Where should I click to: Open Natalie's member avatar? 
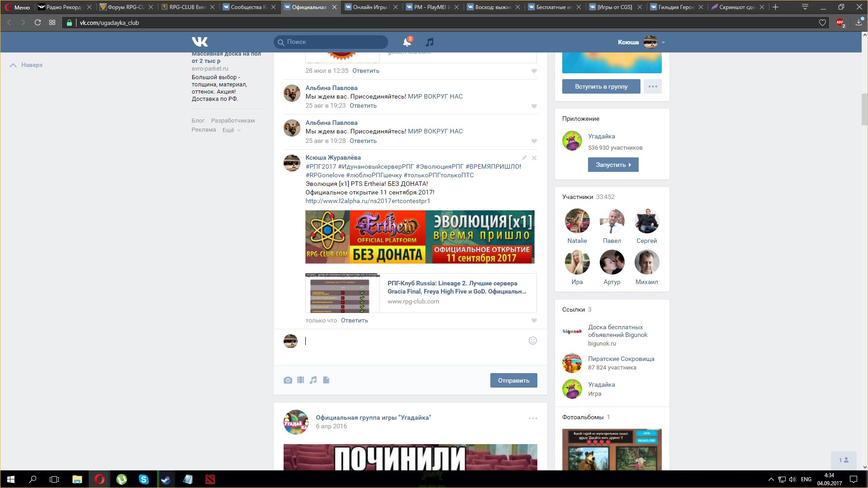pyautogui.click(x=577, y=221)
